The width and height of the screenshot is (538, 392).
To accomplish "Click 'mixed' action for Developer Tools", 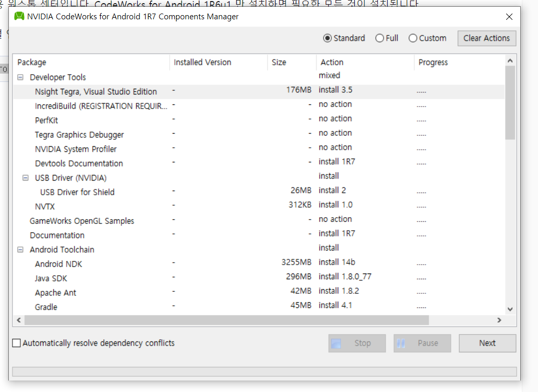I will (x=329, y=76).
